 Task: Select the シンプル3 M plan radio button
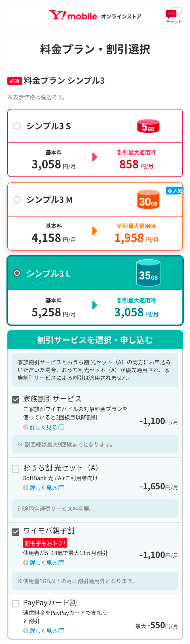pos(17,200)
